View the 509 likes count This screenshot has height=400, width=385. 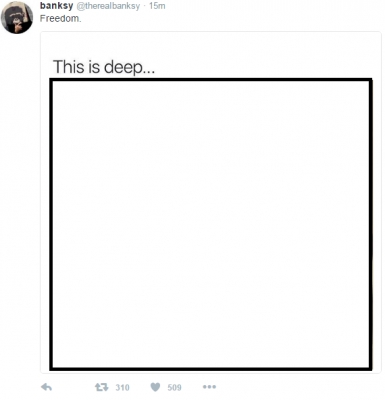click(x=174, y=387)
